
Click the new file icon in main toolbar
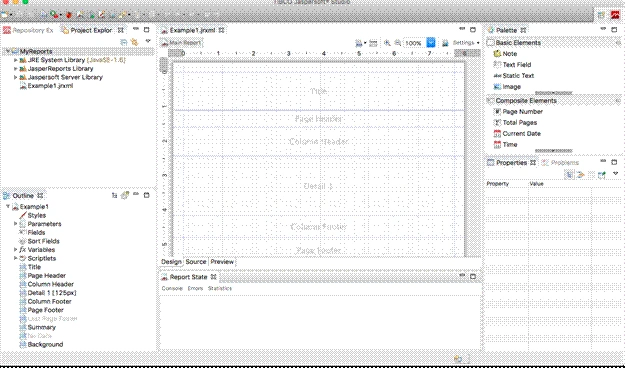[x=5, y=15]
